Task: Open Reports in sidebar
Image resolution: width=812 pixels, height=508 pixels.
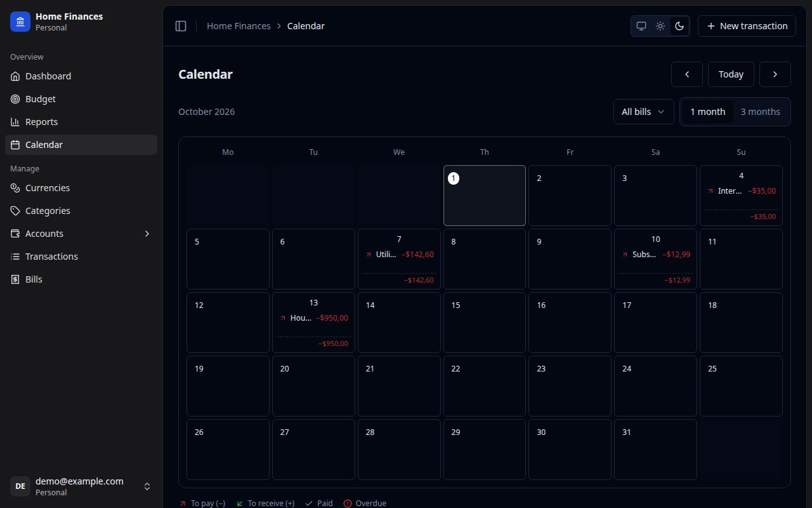Action: [81, 122]
